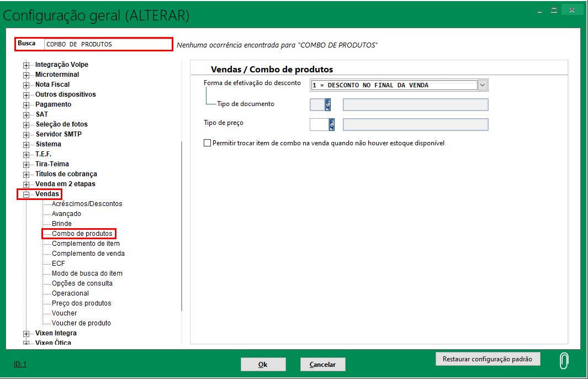Select Acréscimos/Descontos under Vendas
This screenshot has height=379, width=588.
tap(87, 204)
